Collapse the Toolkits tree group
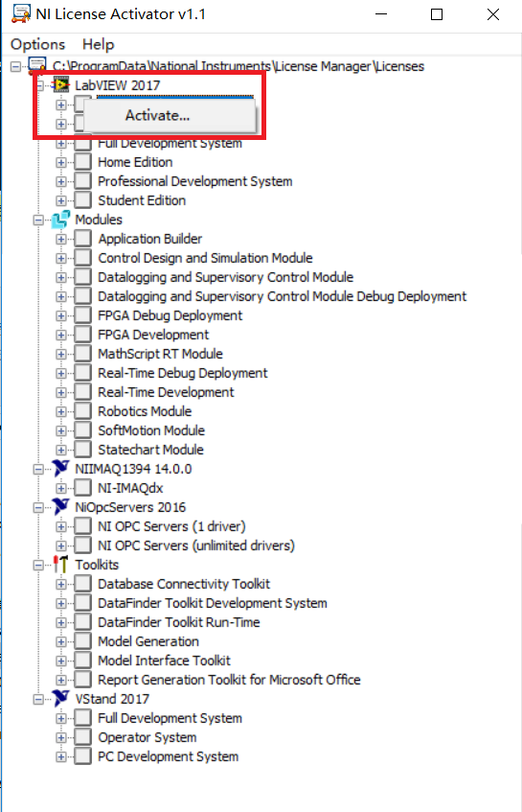This screenshot has width=522, height=812. 38,565
